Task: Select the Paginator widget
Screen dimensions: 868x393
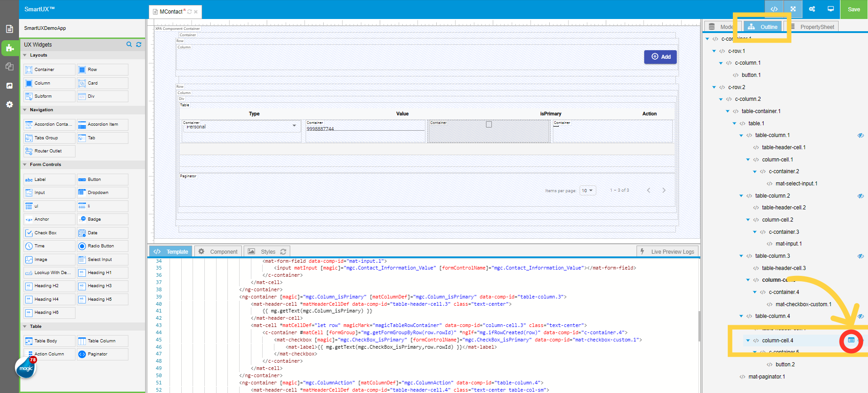Action: pyautogui.click(x=102, y=354)
